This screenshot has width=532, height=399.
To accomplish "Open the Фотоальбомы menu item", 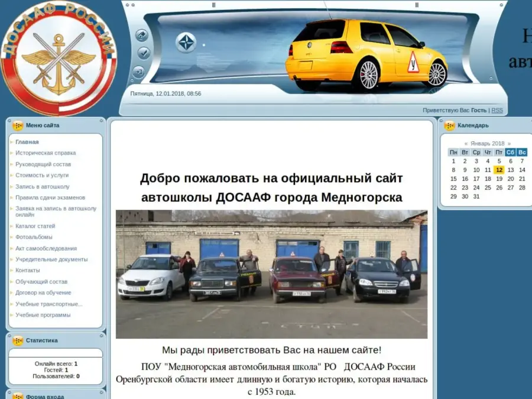I will tap(34, 237).
